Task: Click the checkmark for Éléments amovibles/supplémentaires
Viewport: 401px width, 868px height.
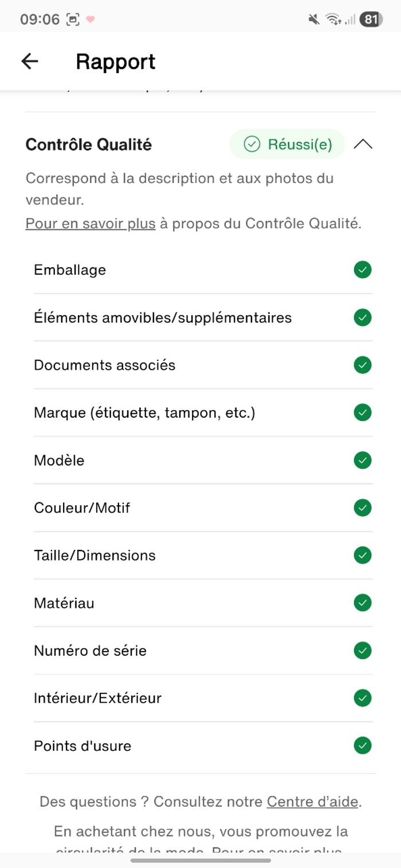Action: click(x=363, y=317)
